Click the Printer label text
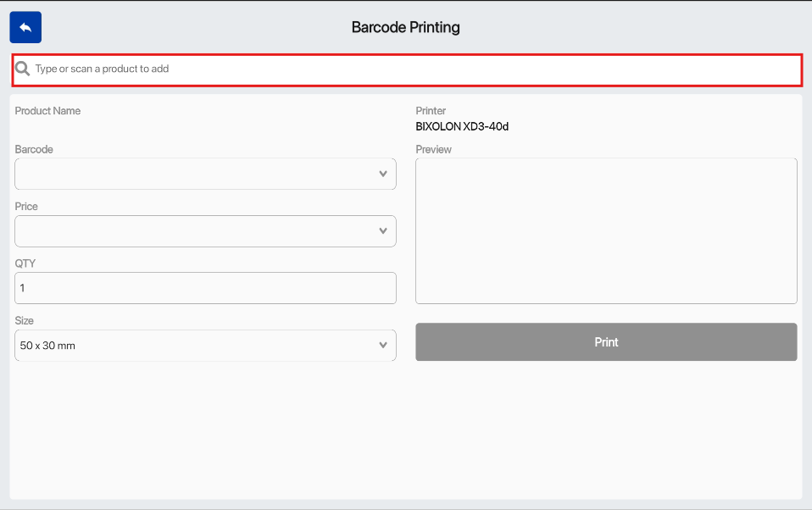 431,111
